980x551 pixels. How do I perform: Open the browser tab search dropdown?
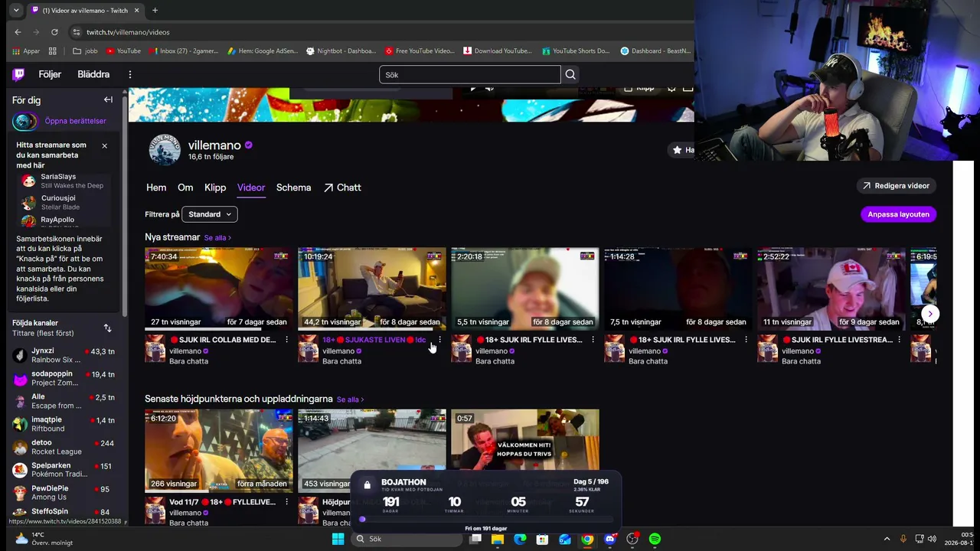(16, 10)
